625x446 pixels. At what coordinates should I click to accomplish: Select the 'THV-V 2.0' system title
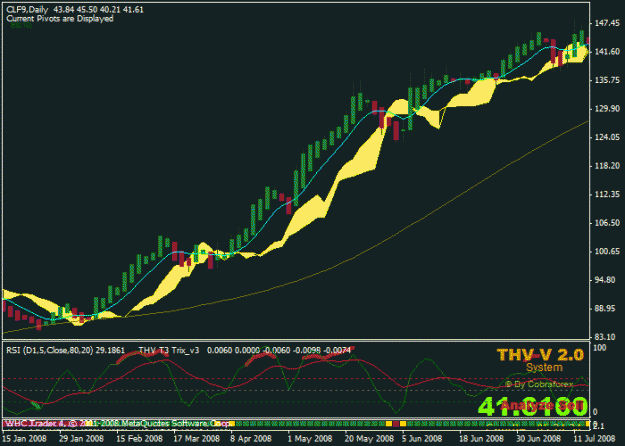point(540,355)
